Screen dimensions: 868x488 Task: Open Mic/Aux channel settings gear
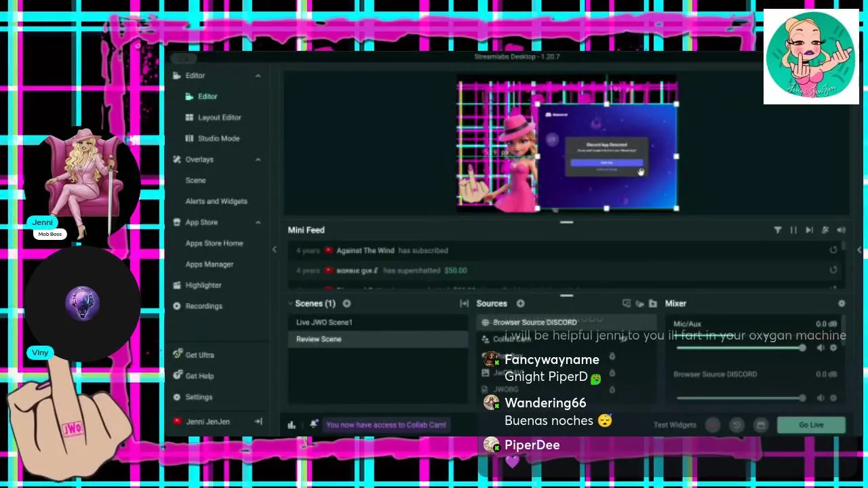[x=833, y=348]
